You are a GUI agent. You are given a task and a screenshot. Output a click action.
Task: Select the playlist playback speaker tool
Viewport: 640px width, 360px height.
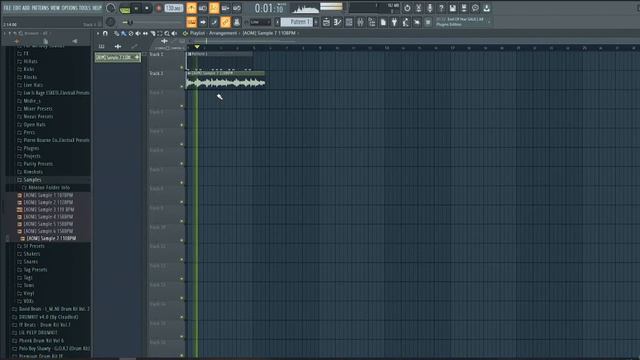[174, 33]
